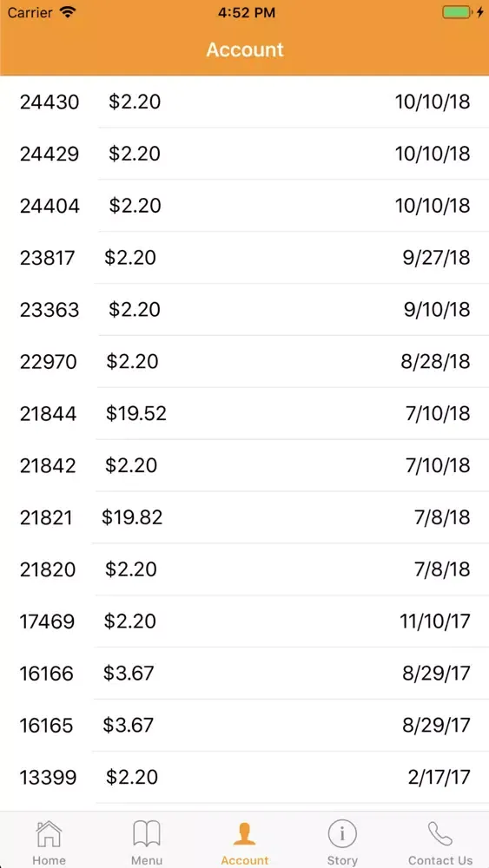The height and width of the screenshot is (868, 489).
Task: Open order 21821 for $19.82
Action: (x=244, y=517)
